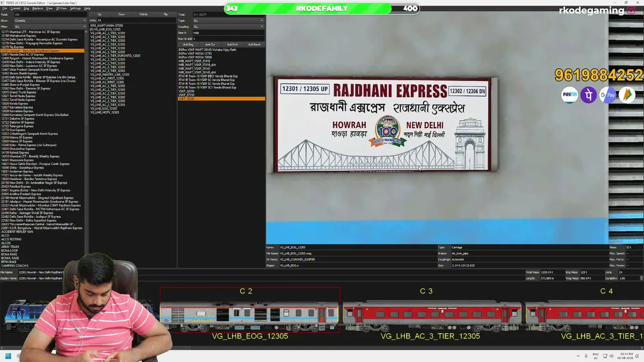Select the BTPN RAKE consist
Image resolution: width=644 pixels, height=362 pixels.
[9, 262]
